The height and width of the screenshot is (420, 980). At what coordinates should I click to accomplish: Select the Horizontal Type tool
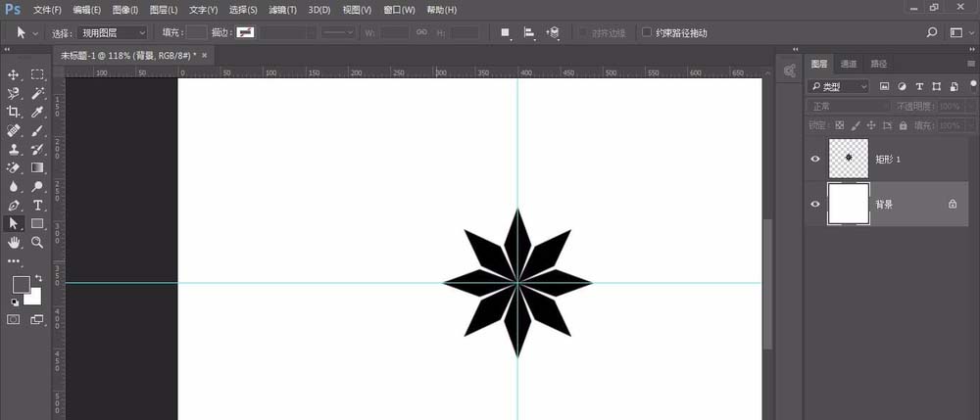click(37, 205)
